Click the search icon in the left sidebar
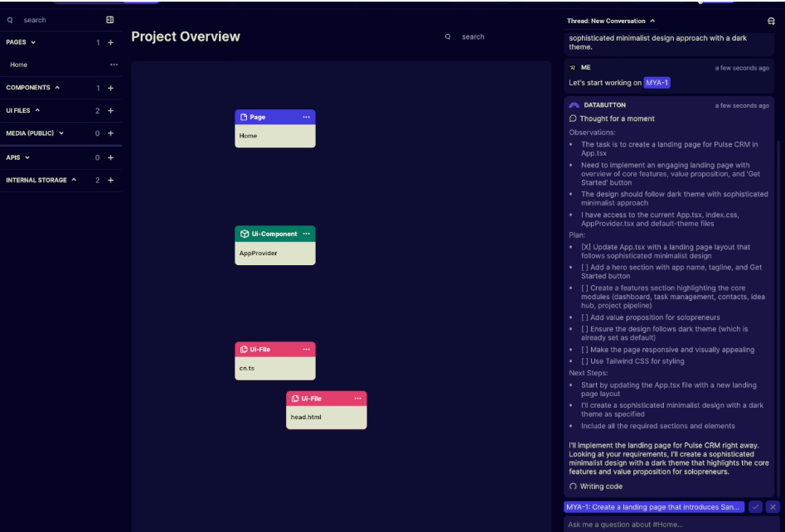Viewport: 785px width, 532px height. pos(8,19)
